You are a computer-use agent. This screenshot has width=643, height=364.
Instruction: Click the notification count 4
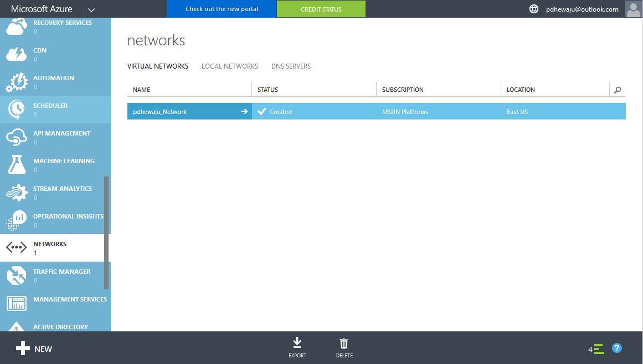coord(590,349)
